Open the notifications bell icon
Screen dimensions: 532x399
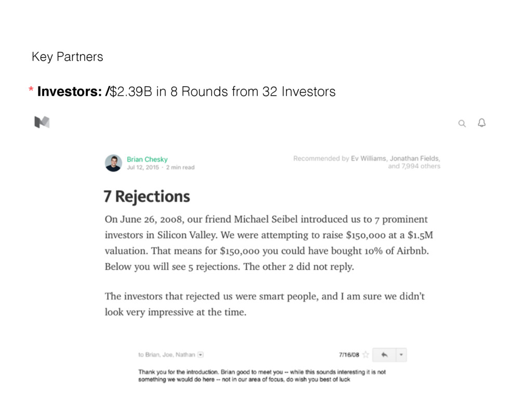coord(482,123)
